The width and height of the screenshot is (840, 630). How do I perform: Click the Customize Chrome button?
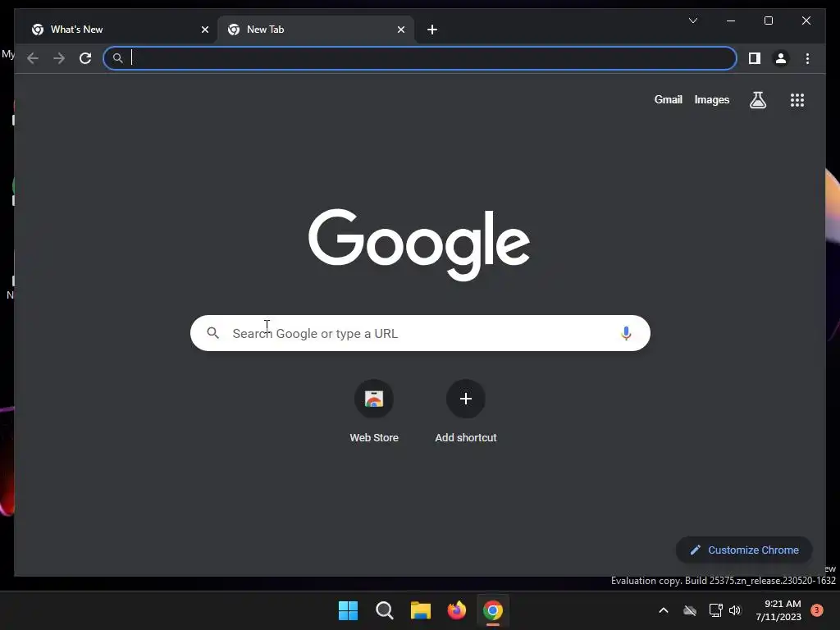pyautogui.click(x=744, y=550)
